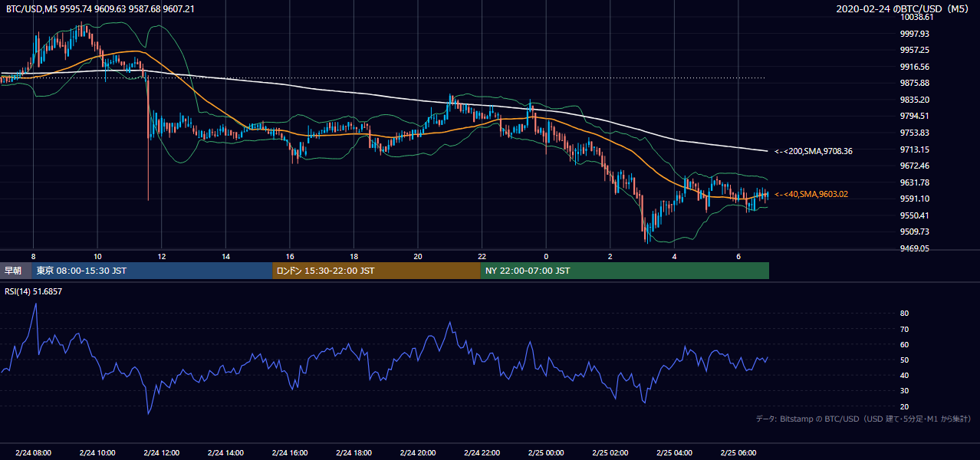The width and height of the screenshot is (980, 460).
Task: Click the bottom date label 2/24 14:00
Action: click(225, 453)
